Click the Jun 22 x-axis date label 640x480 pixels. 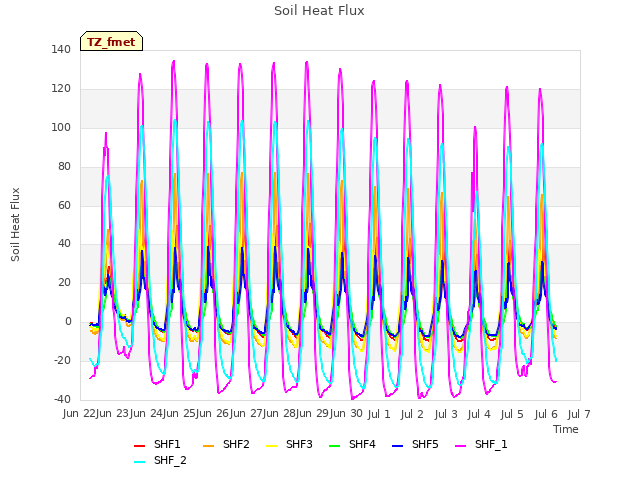[79, 414]
